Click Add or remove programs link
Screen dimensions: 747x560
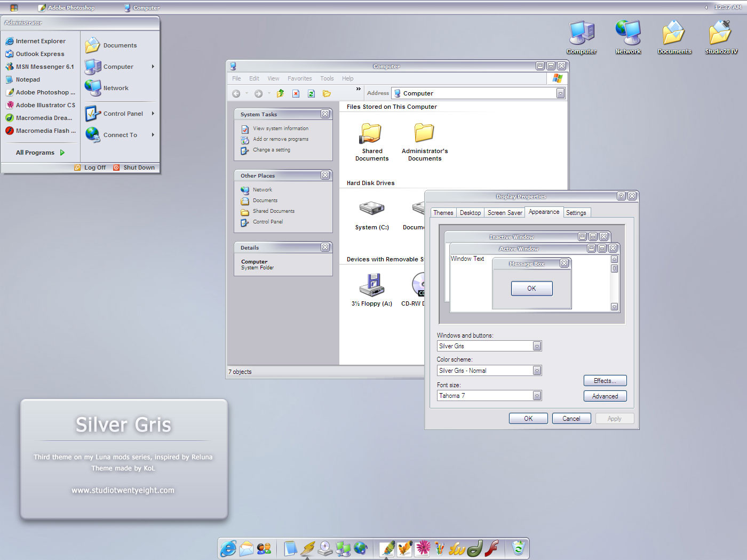click(x=281, y=139)
